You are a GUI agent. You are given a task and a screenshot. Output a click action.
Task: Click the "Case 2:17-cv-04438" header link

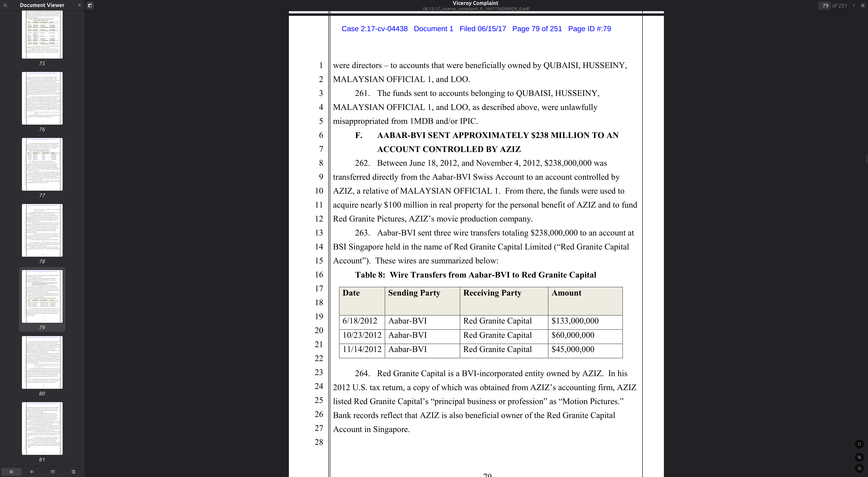(x=374, y=29)
